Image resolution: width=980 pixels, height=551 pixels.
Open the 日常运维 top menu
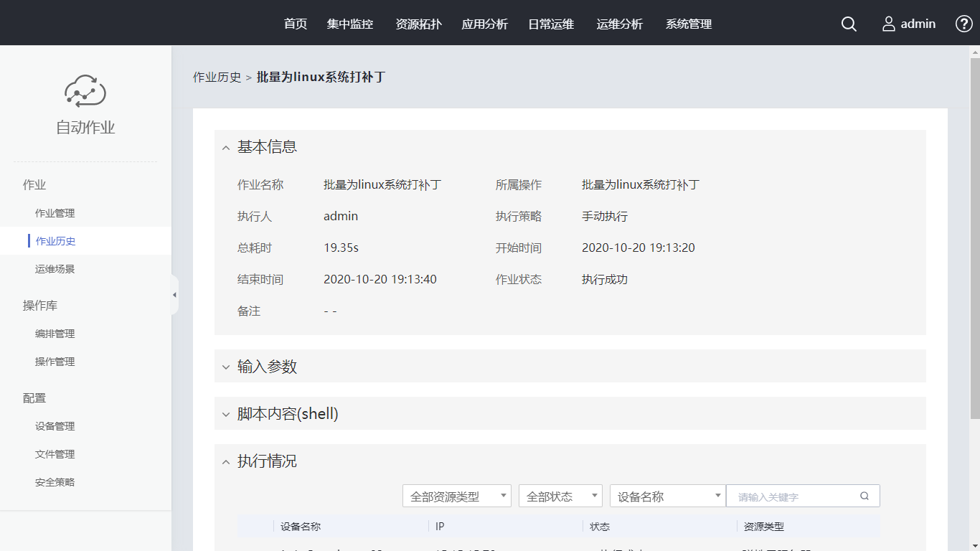coord(551,24)
